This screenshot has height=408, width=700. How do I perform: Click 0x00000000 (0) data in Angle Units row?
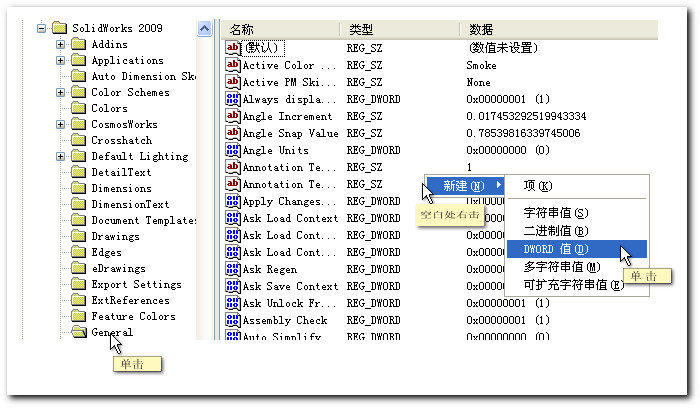(x=508, y=150)
